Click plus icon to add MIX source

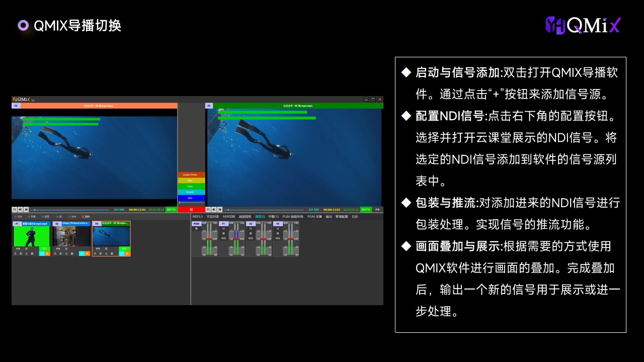[x=69, y=217]
